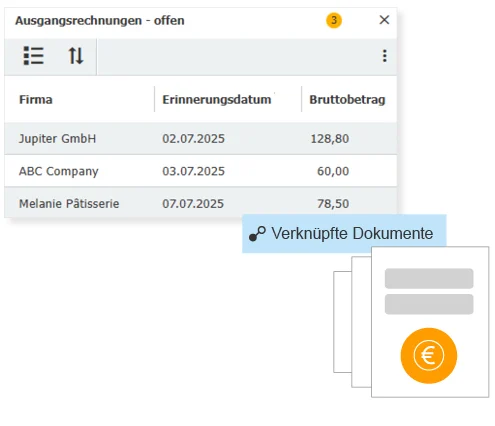Click the amount 128,80
Viewport: 495px width, 426px height.
click(x=330, y=139)
